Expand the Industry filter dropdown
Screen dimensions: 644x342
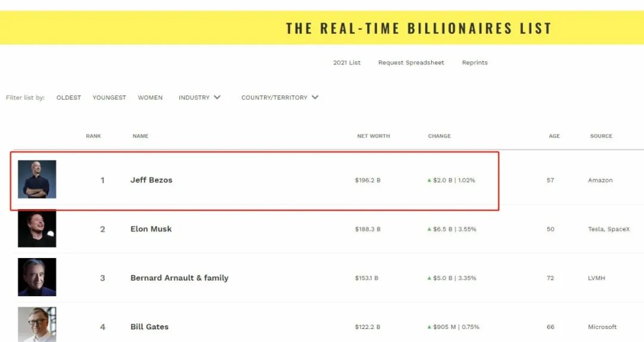pyautogui.click(x=200, y=98)
